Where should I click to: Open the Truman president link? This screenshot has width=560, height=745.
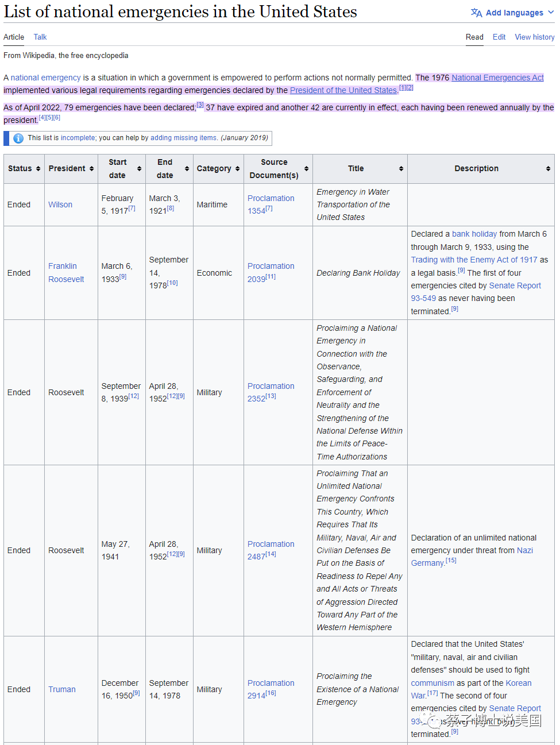point(62,689)
